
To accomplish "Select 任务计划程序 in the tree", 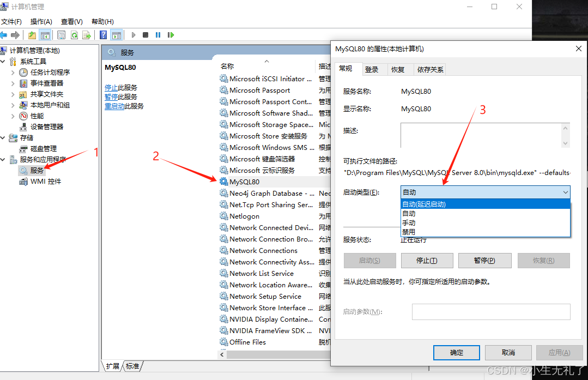I will pos(50,72).
